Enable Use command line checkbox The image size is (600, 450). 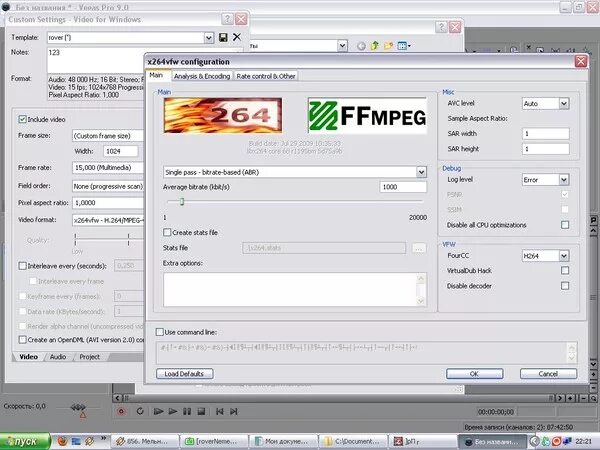(160, 332)
